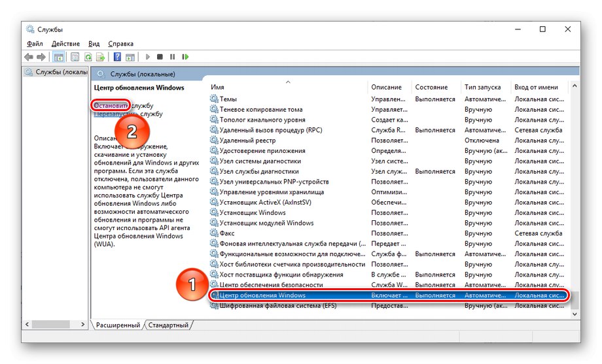Sort by the Вход от имени column
Screen dimensions: 602x364
(539, 87)
